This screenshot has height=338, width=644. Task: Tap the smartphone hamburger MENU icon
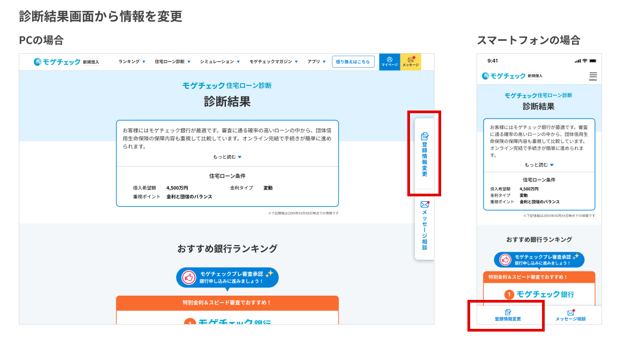pyautogui.click(x=592, y=76)
